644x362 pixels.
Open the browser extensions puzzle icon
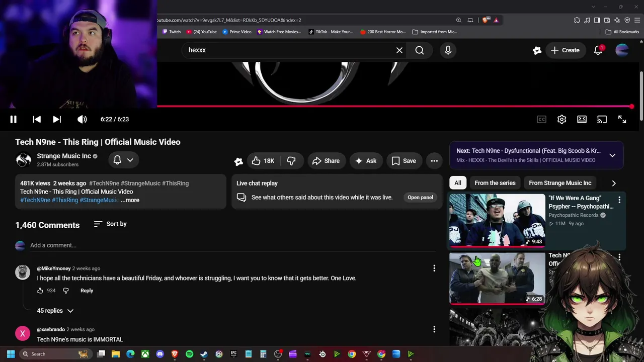click(x=577, y=20)
